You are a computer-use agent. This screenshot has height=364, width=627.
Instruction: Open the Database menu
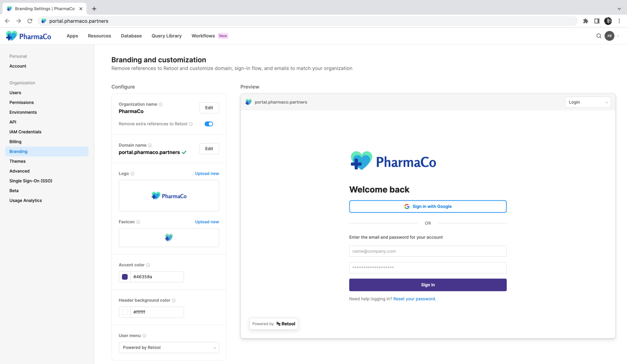131,36
